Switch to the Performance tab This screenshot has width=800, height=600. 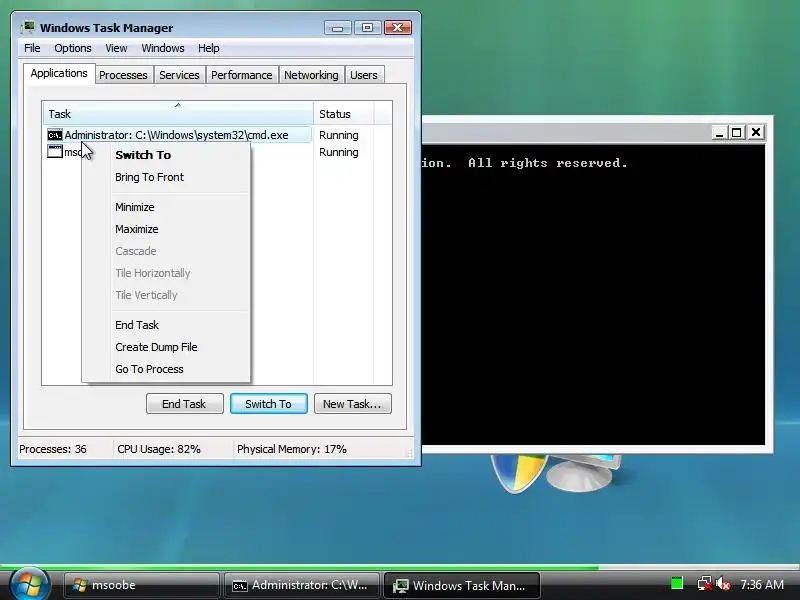point(242,75)
